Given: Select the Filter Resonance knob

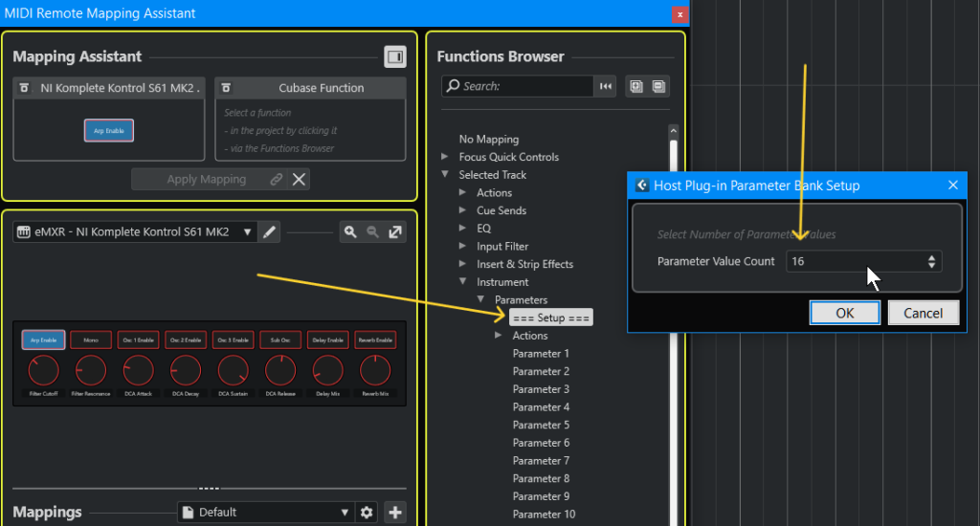Looking at the screenshot, I should [x=91, y=370].
